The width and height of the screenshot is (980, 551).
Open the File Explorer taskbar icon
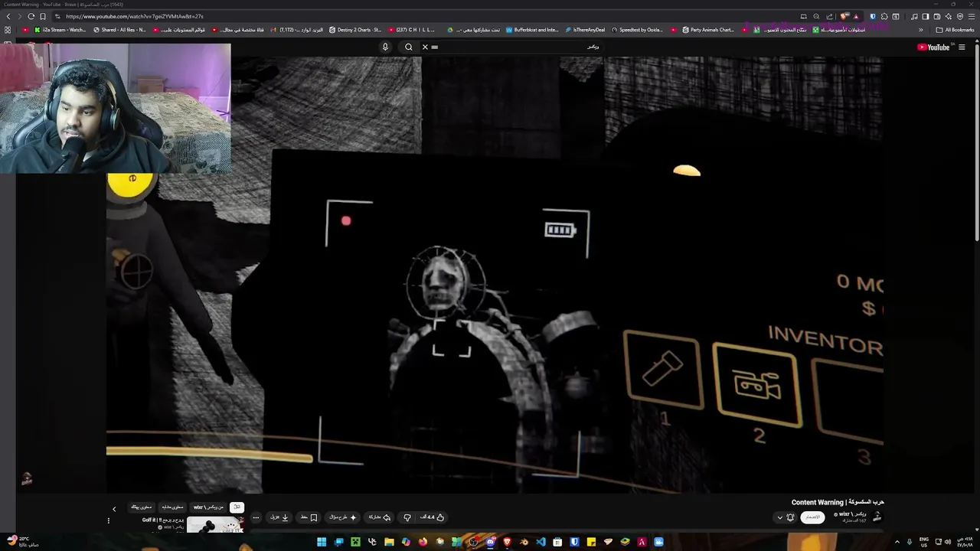(x=389, y=542)
